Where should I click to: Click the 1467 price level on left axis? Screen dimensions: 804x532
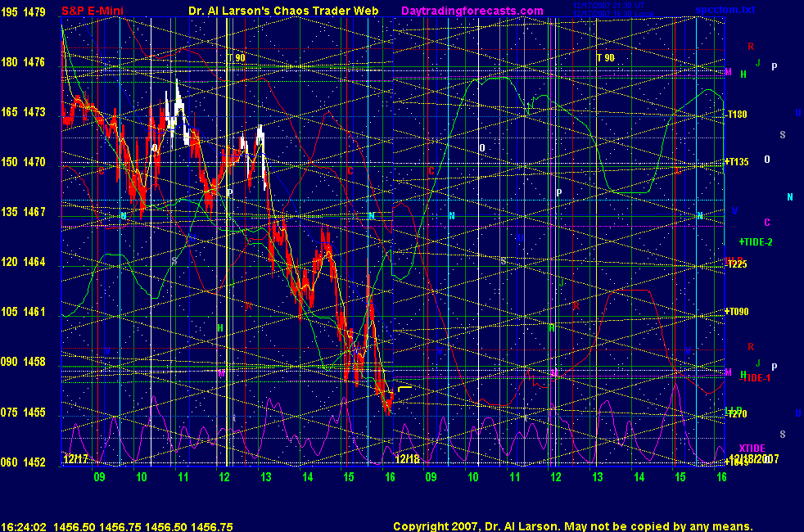point(34,212)
